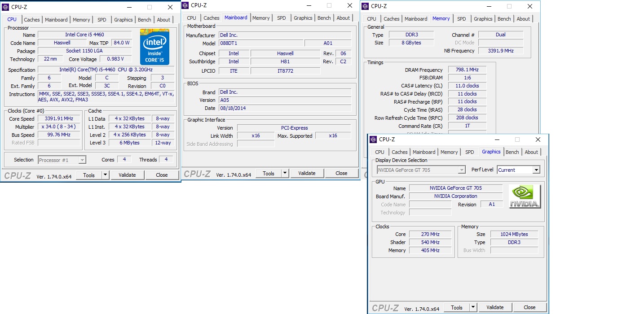
Task: Open Tools dropdown arrow in Mainboard window
Action: [285, 173]
